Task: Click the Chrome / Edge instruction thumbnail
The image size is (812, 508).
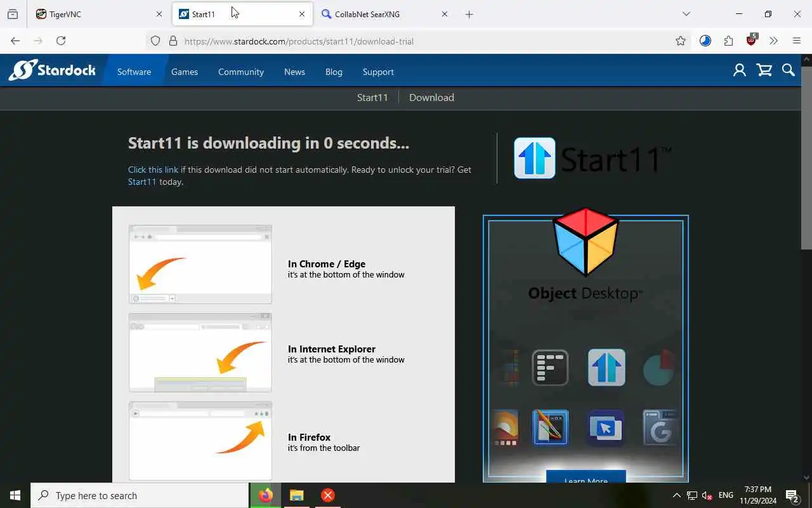Action: [x=200, y=264]
